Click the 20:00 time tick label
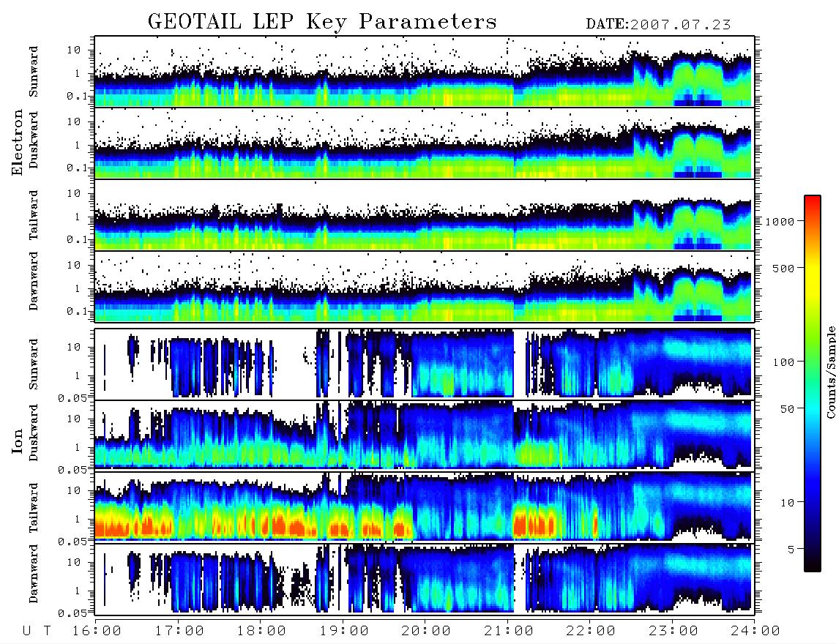 (427, 632)
